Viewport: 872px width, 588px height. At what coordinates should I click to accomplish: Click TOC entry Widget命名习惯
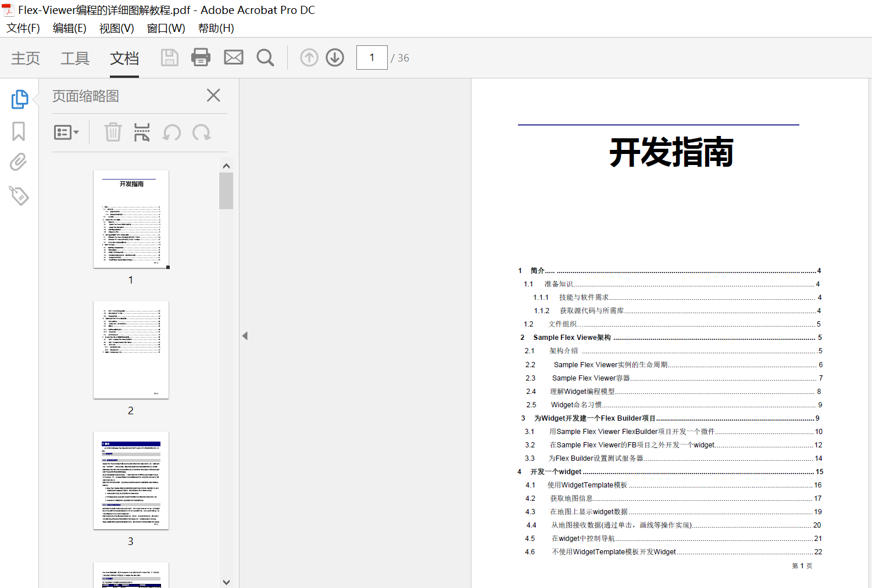pyautogui.click(x=674, y=405)
